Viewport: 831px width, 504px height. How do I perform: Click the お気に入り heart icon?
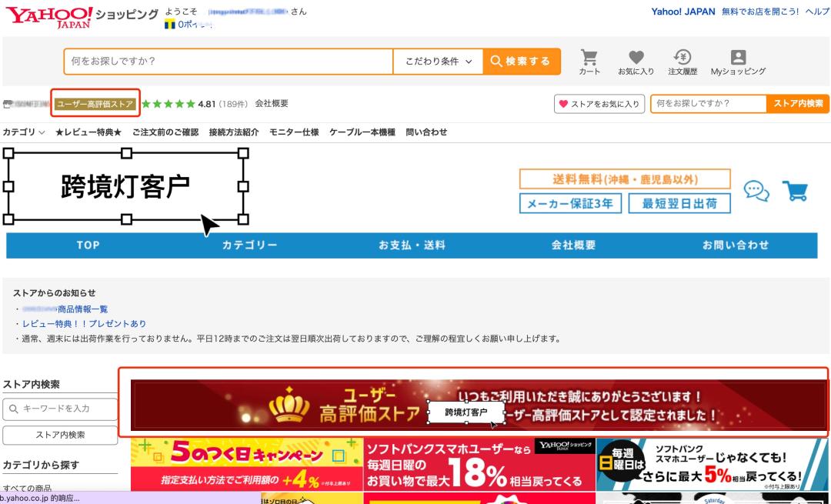coord(634,62)
